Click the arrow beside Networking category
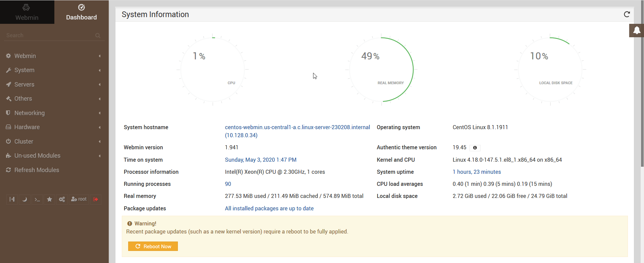Image resolution: width=644 pixels, height=263 pixels. coord(100,113)
